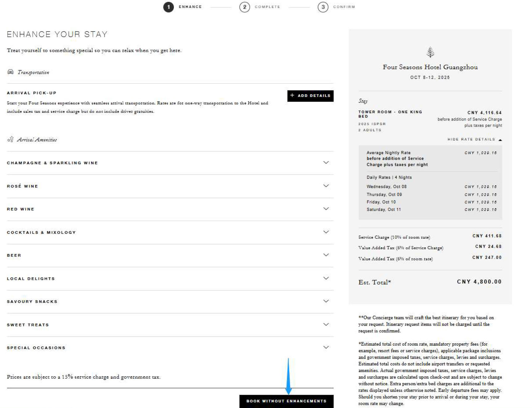The image size is (532, 408).
Task: Click the Est. Total CNY 4,800.00
Action: coord(479,282)
